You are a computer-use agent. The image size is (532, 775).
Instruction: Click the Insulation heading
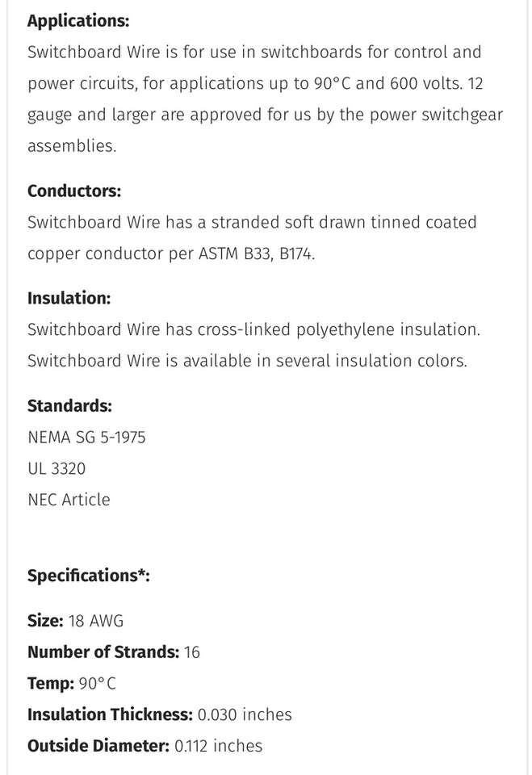point(69,298)
